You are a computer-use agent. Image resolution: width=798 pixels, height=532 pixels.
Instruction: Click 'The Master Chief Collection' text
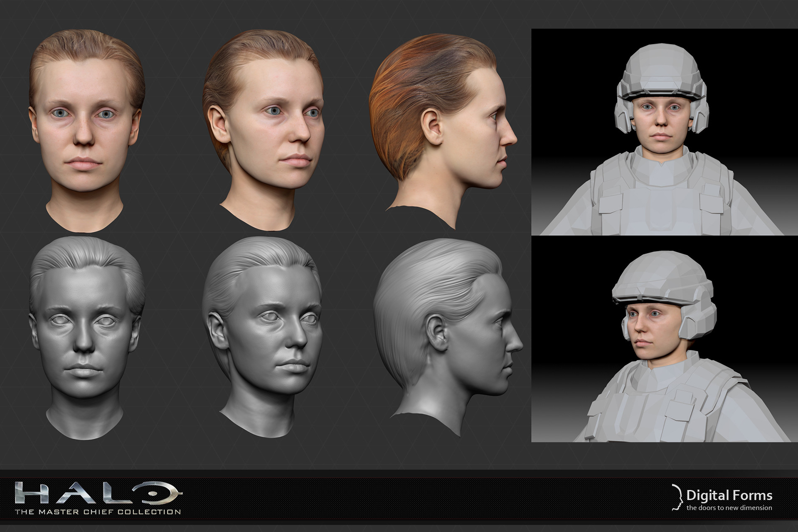pyautogui.click(x=98, y=512)
